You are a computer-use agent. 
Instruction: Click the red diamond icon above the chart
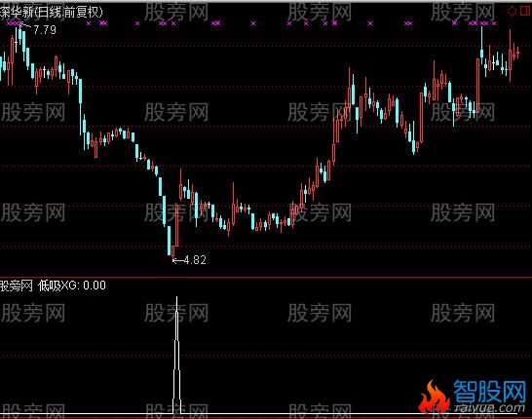coord(512,11)
